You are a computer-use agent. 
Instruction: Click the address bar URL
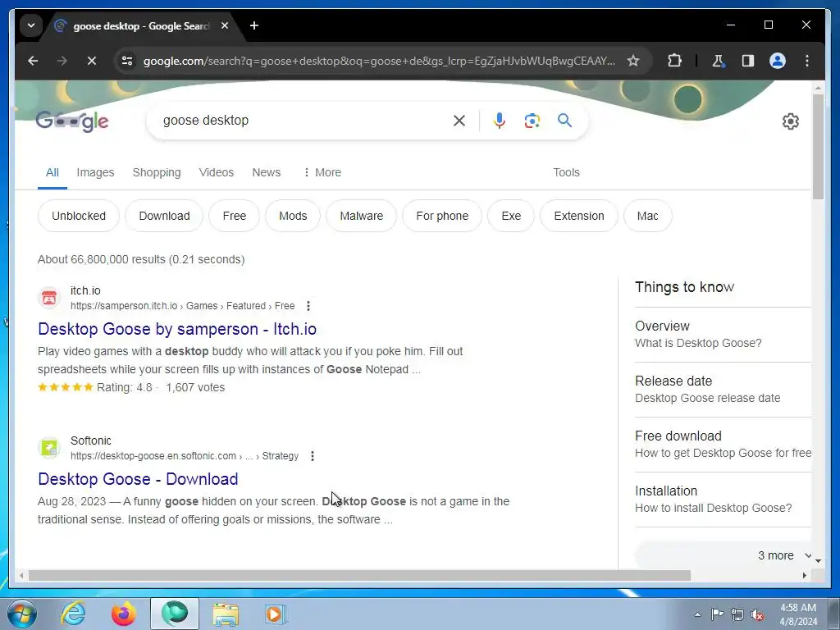coord(379,61)
